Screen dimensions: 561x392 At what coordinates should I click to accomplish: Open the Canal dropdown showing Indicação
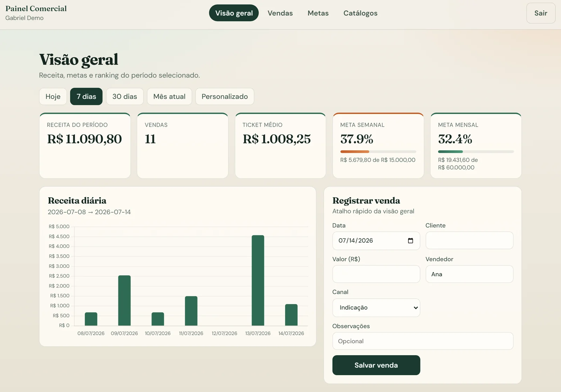coord(376,307)
